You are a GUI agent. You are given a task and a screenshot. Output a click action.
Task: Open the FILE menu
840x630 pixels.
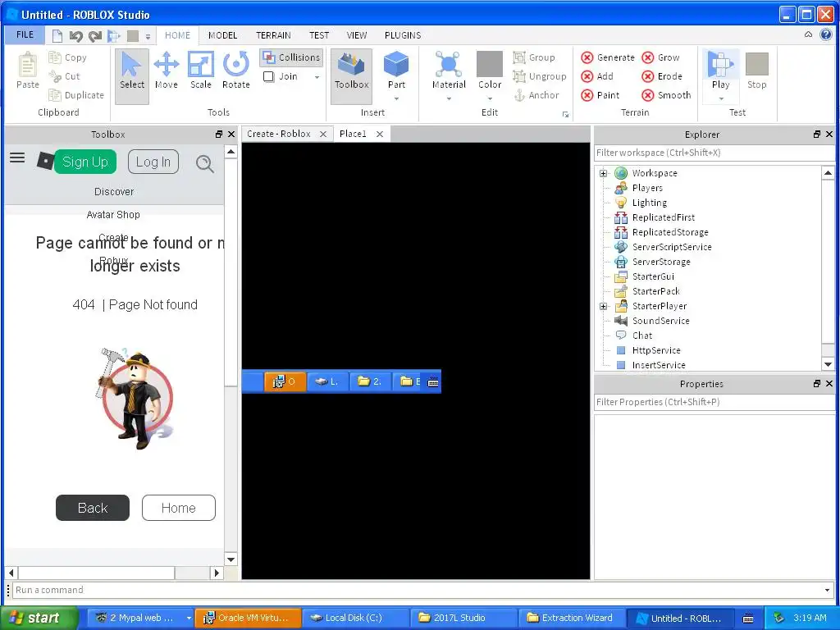(x=25, y=34)
